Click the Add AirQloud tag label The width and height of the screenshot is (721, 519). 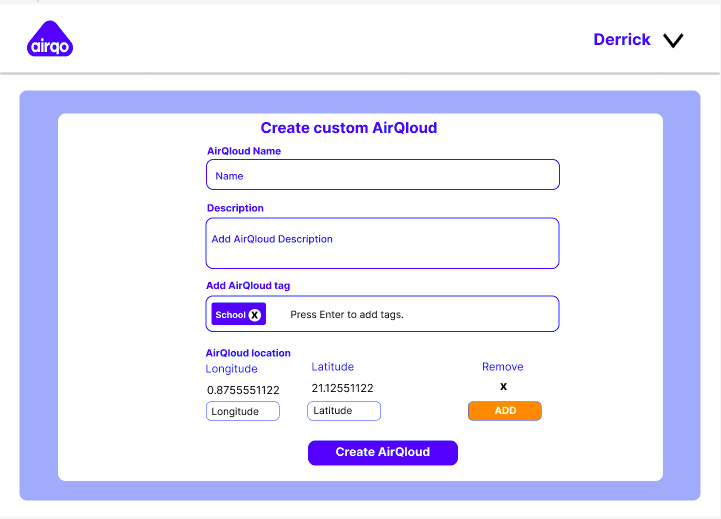(248, 285)
